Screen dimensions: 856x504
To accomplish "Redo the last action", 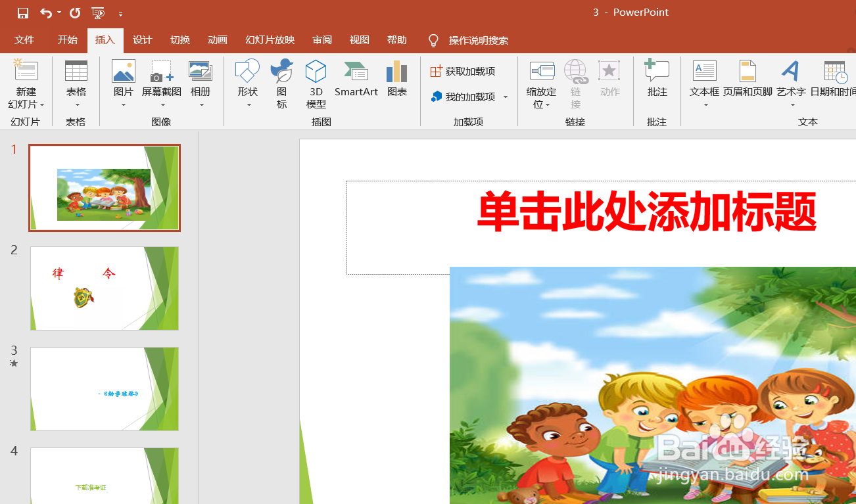I will coord(75,13).
